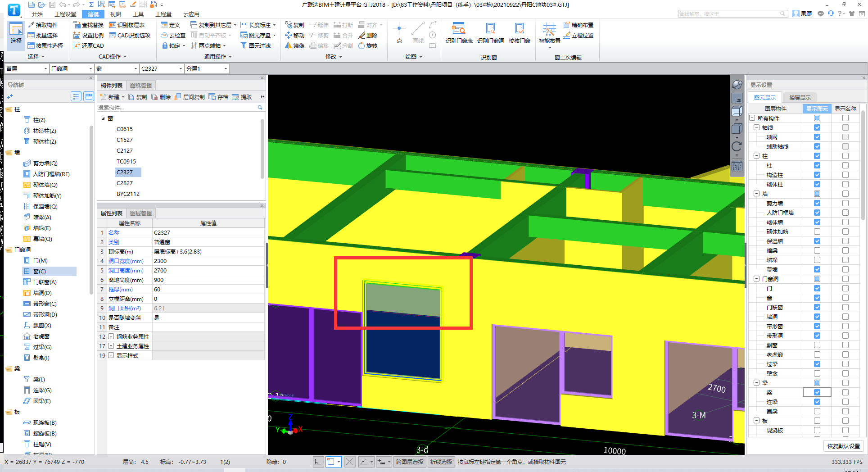Click the 新建 new component button

tap(110, 97)
